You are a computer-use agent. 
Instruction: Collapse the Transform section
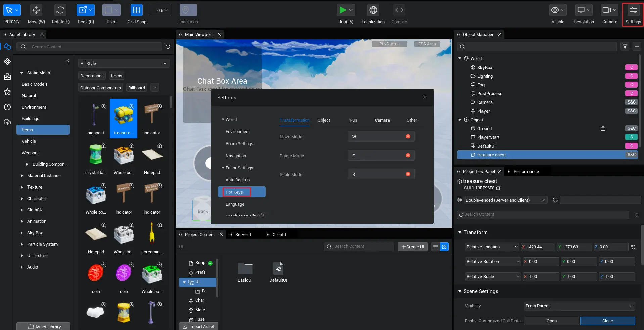pos(460,232)
